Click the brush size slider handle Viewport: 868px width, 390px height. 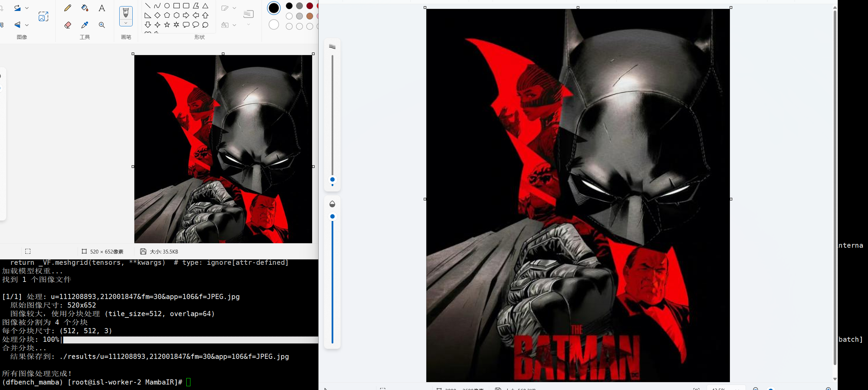pos(332,179)
